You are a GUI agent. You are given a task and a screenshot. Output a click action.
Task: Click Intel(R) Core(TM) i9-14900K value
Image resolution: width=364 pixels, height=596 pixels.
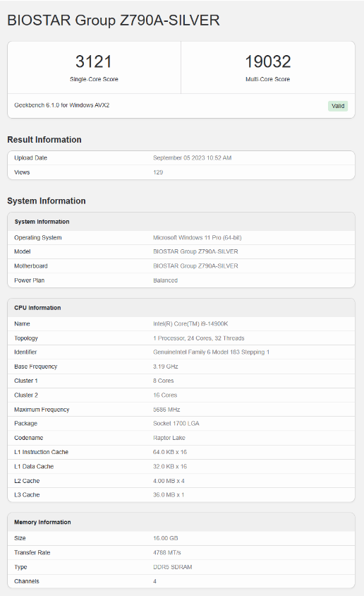190,324
